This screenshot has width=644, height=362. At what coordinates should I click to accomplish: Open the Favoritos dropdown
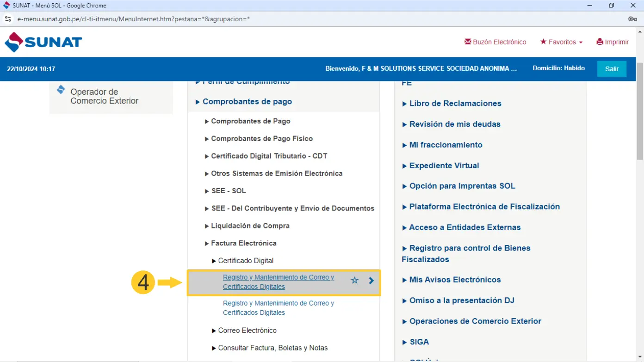pyautogui.click(x=561, y=42)
